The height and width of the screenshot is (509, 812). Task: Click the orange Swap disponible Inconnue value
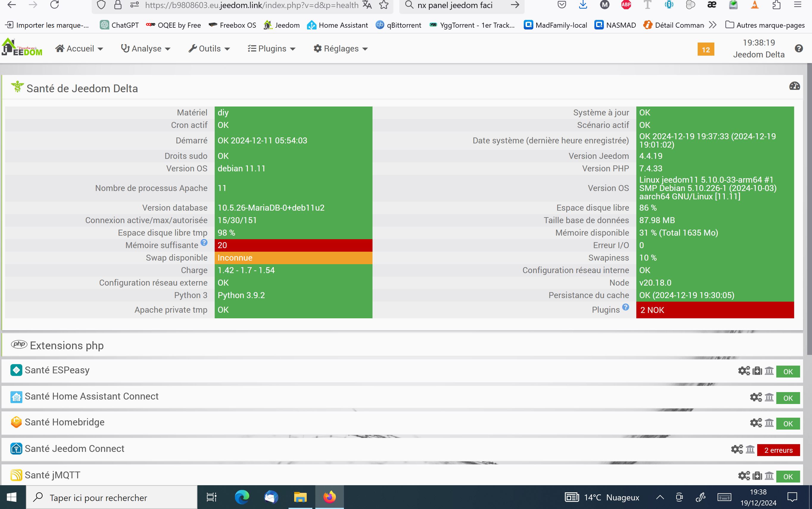(293, 258)
